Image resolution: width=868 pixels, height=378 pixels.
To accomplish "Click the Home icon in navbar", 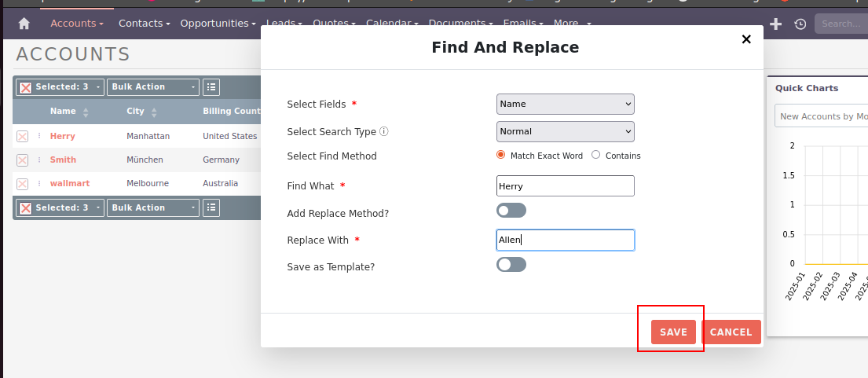I will coord(24,24).
